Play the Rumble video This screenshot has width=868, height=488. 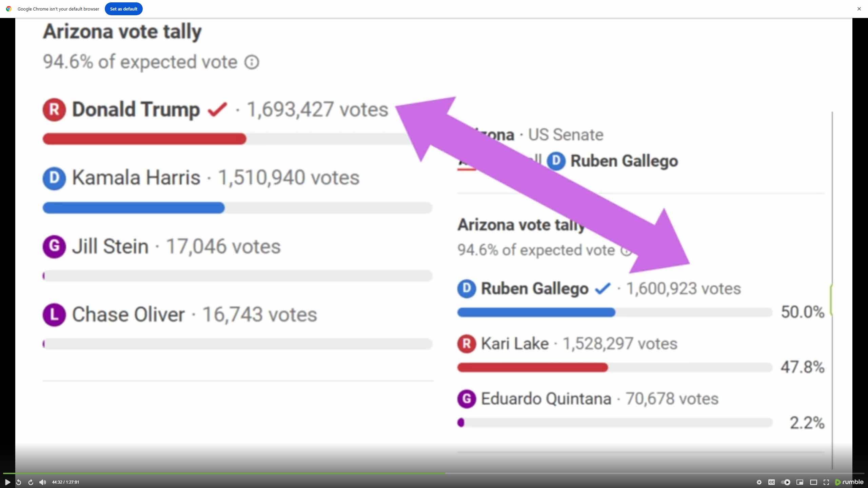click(7, 482)
